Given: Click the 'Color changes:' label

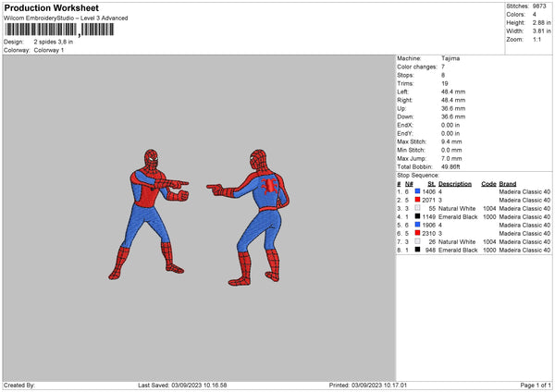Looking at the screenshot, I should [x=417, y=67].
